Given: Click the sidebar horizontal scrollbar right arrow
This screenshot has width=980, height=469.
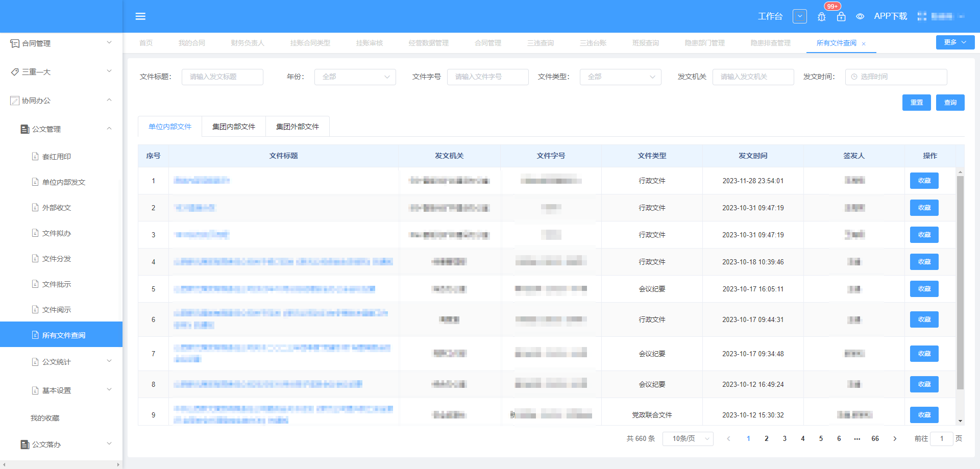Looking at the screenshot, I should point(118,465).
